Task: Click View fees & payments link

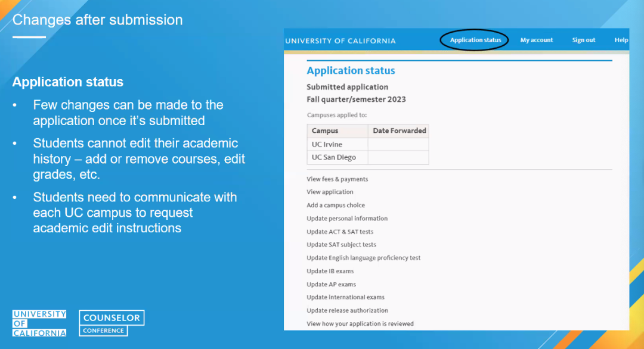Action: [x=337, y=179]
